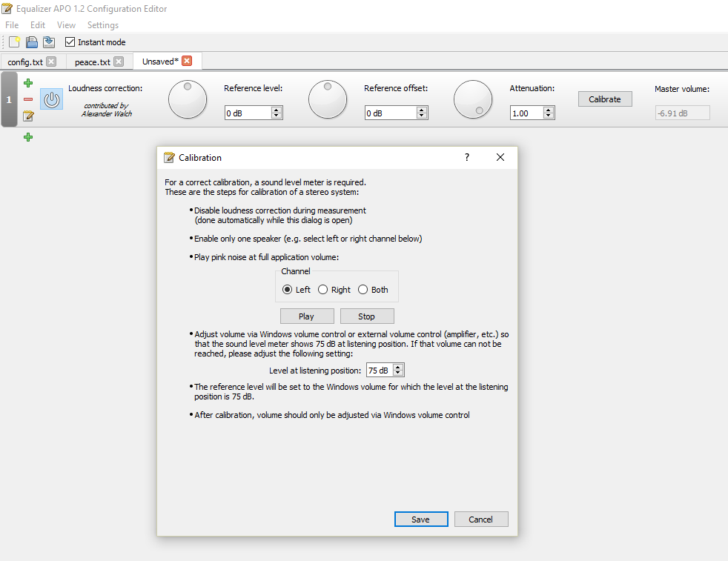Open the Settings menu

pos(102,25)
